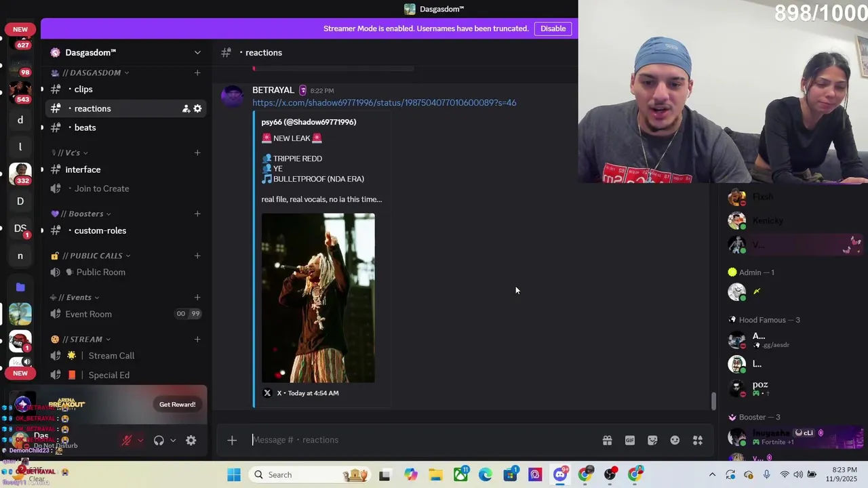This screenshot has width=868, height=488.
Task: Open the DS server icon
Action: 20,228
